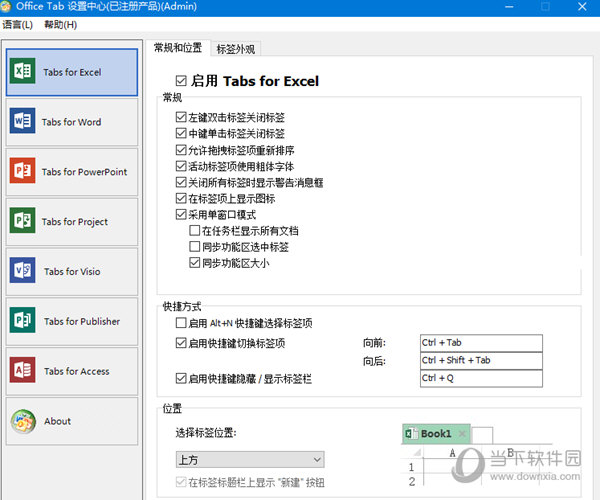The image size is (600, 500).
Task: Enable the Alt+N 快捷键选择标签项 checkbox
Action: click(x=181, y=324)
